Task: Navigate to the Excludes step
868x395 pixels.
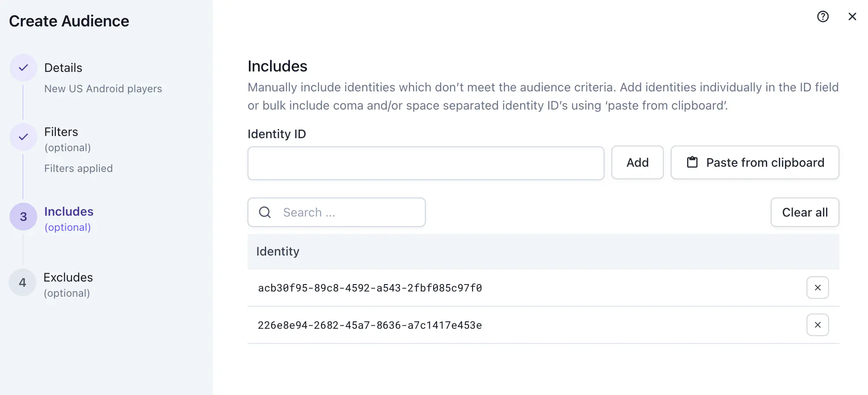Action: click(68, 277)
